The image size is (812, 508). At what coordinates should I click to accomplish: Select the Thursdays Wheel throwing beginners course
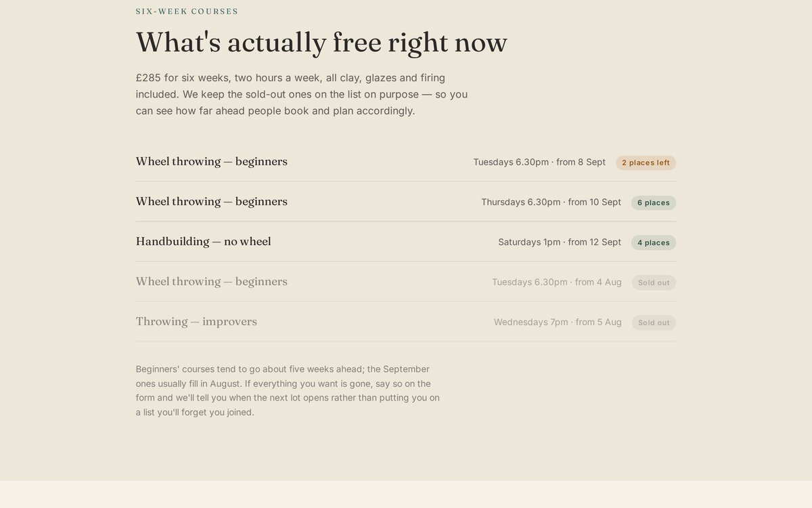pyautogui.click(x=405, y=202)
